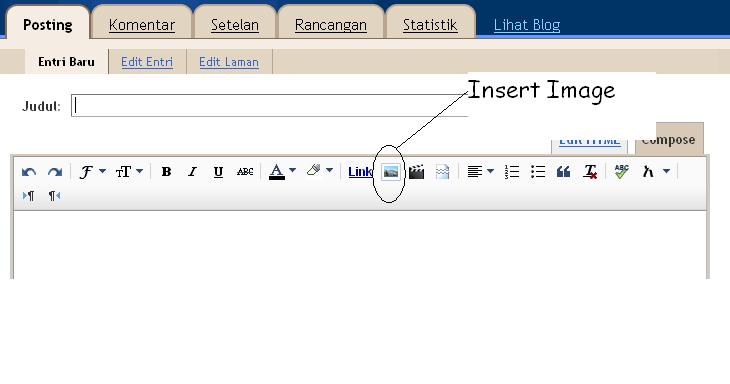This screenshot has width=730, height=384.
Task: Apply blockquote formatting
Action: tap(563, 172)
